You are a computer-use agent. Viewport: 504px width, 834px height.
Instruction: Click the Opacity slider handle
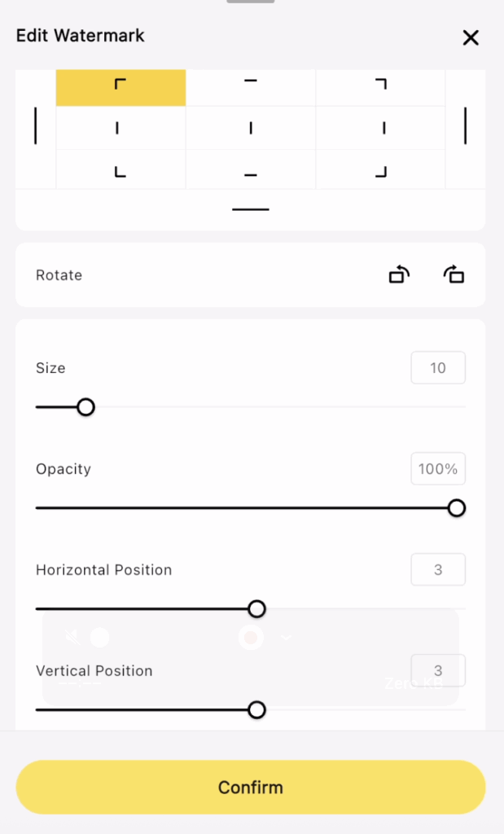[x=456, y=508]
